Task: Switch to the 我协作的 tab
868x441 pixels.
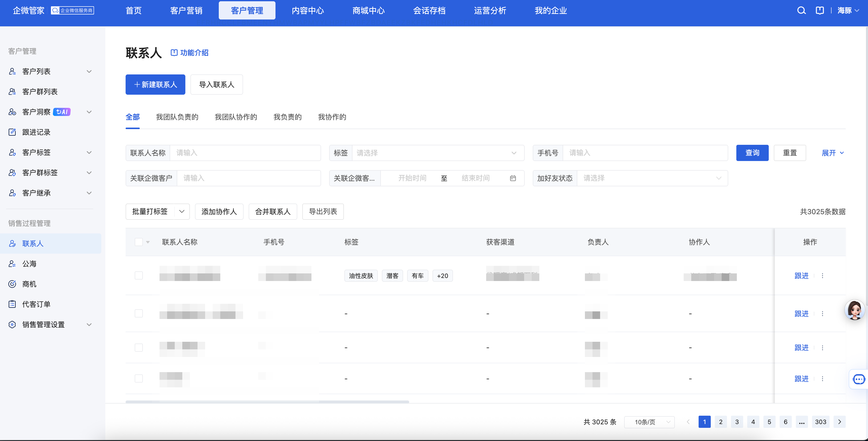Action: pos(332,117)
